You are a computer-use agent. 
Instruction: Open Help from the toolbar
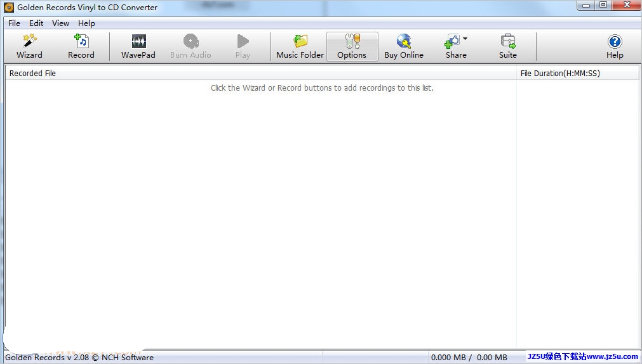click(x=615, y=47)
